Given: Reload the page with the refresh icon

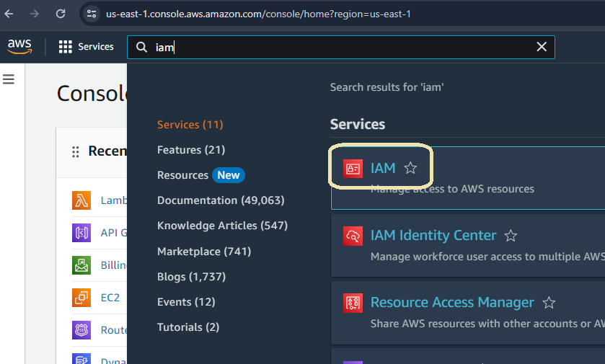Looking at the screenshot, I should [x=61, y=14].
